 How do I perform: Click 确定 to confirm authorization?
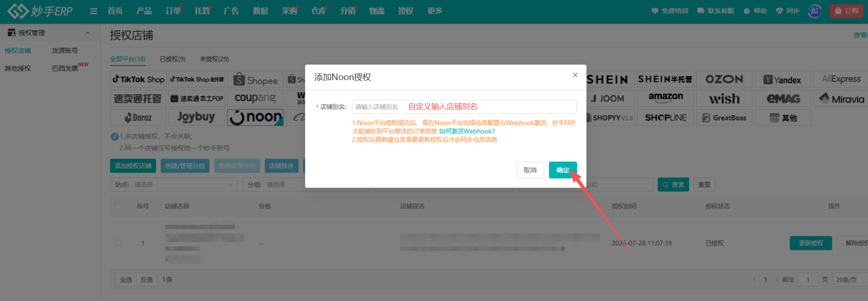click(563, 170)
